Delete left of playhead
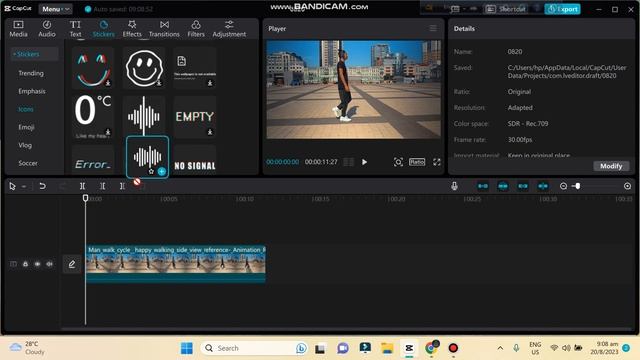Viewport: 640px width, 360px height. 102,186
